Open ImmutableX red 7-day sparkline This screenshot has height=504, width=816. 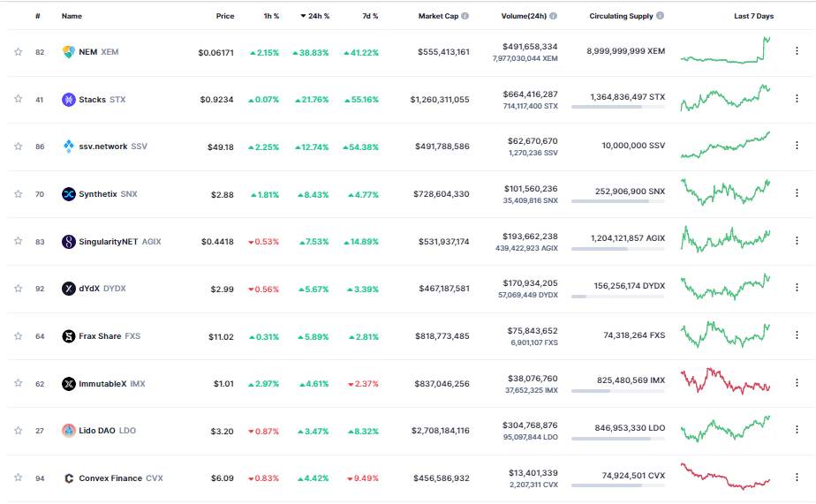[x=725, y=380]
